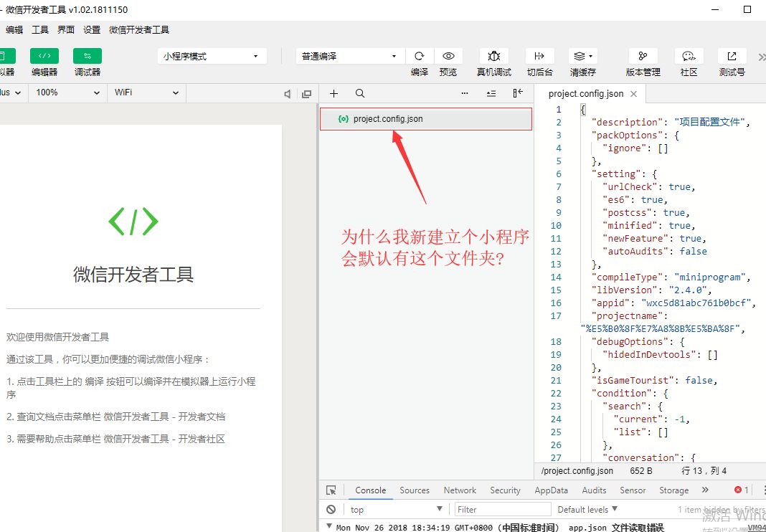Open the 编辑 menu
The image size is (766, 532).
coord(14,30)
